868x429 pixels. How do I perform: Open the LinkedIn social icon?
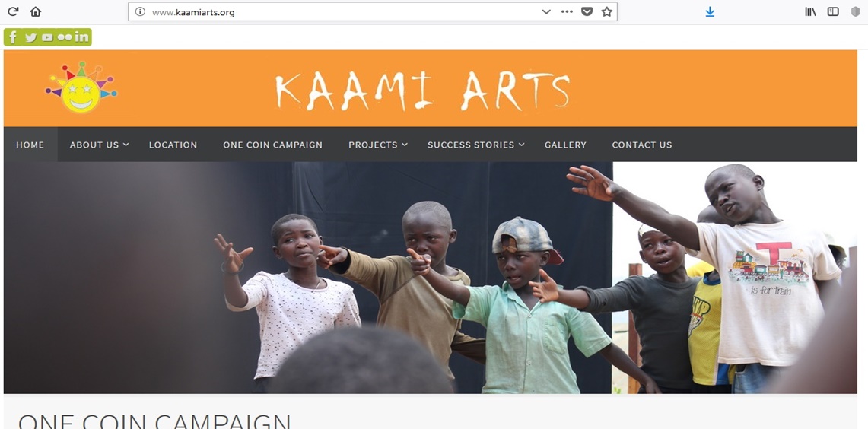[81, 37]
